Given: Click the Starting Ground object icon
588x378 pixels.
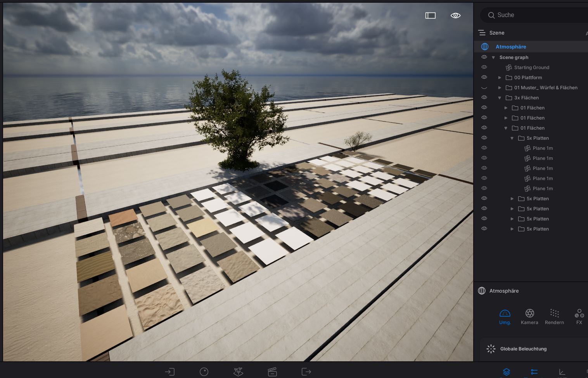Looking at the screenshot, I should tap(509, 68).
